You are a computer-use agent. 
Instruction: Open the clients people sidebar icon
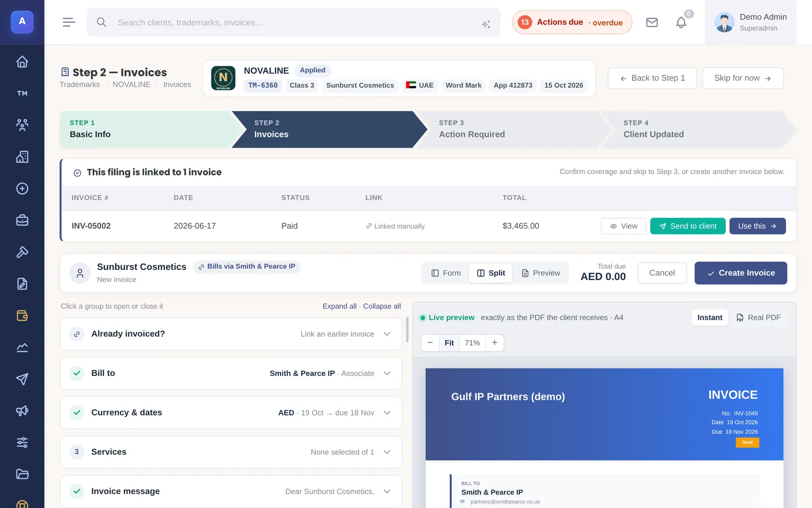point(22,125)
